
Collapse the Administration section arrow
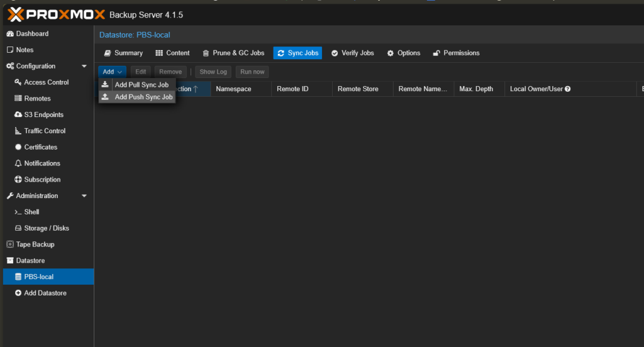point(84,196)
